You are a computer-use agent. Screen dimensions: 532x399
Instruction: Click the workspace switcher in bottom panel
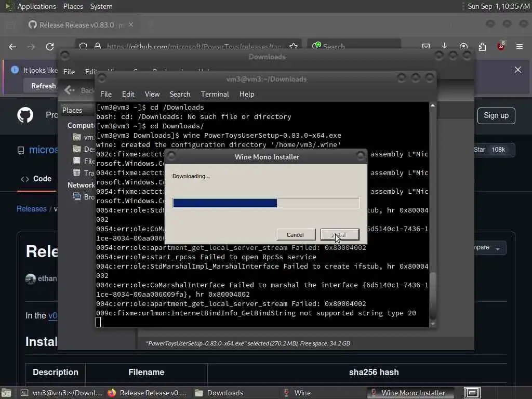tap(472, 393)
